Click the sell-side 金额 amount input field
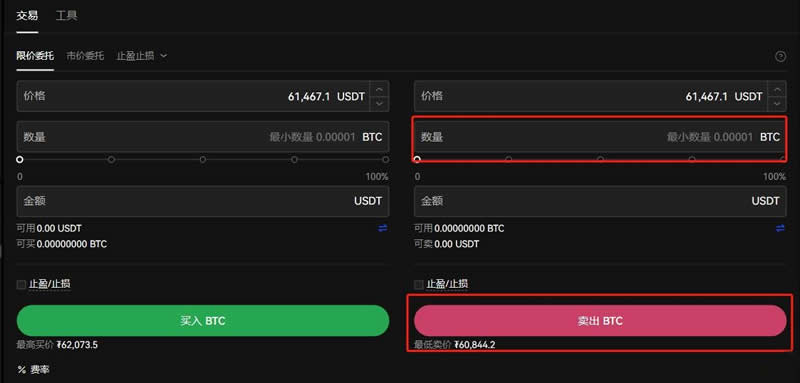Screen dimensions: 800x383 tap(600, 201)
